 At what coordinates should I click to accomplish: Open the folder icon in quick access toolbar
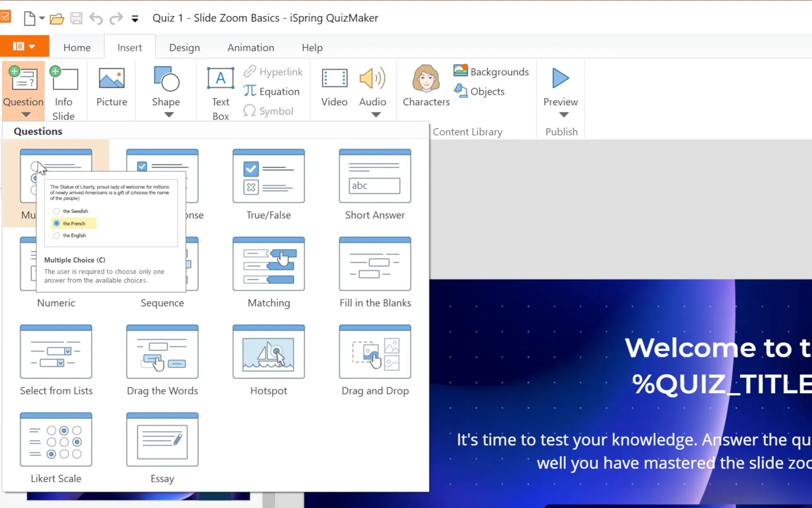point(57,19)
